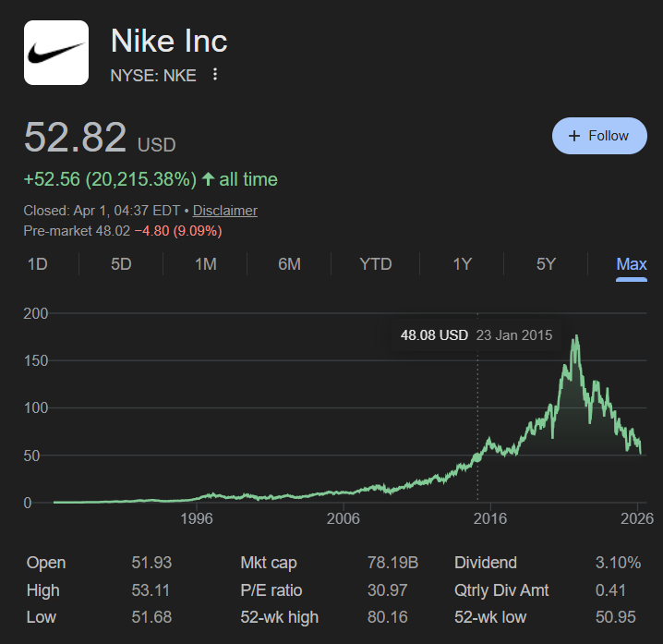View the 5Y chart range
This screenshot has width=663, height=644.
click(546, 264)
